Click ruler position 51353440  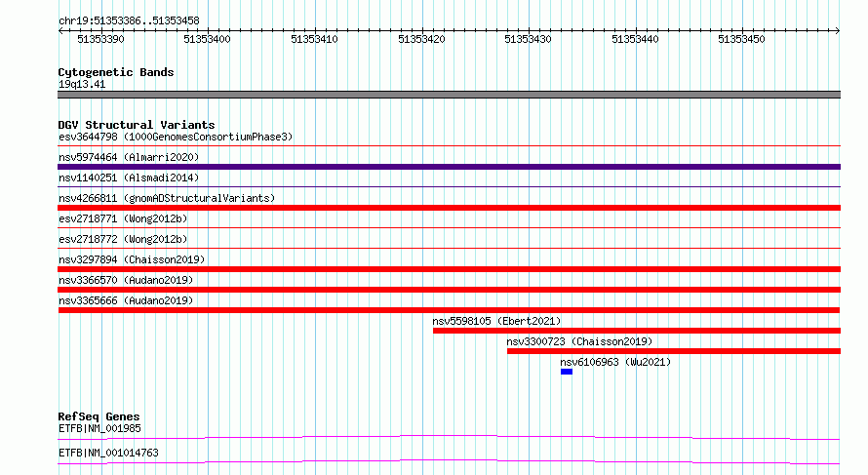click(x=636, y=39)
